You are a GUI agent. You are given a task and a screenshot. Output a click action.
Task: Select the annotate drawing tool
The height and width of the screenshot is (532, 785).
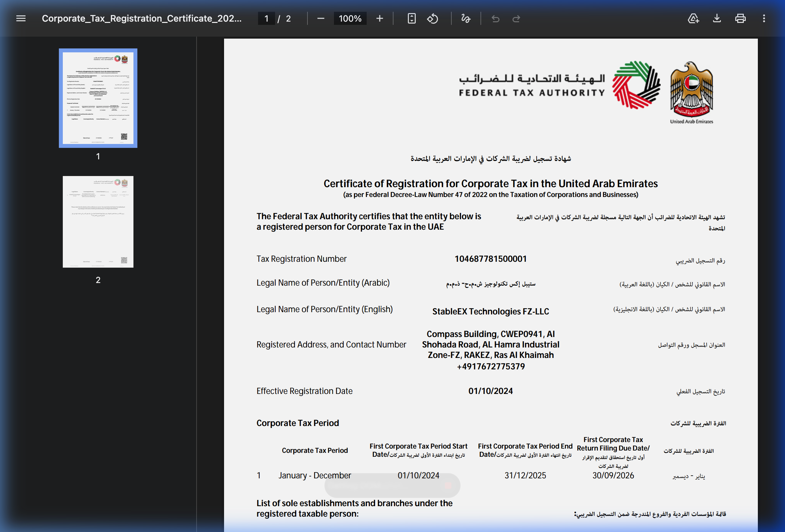click(465, 19)
